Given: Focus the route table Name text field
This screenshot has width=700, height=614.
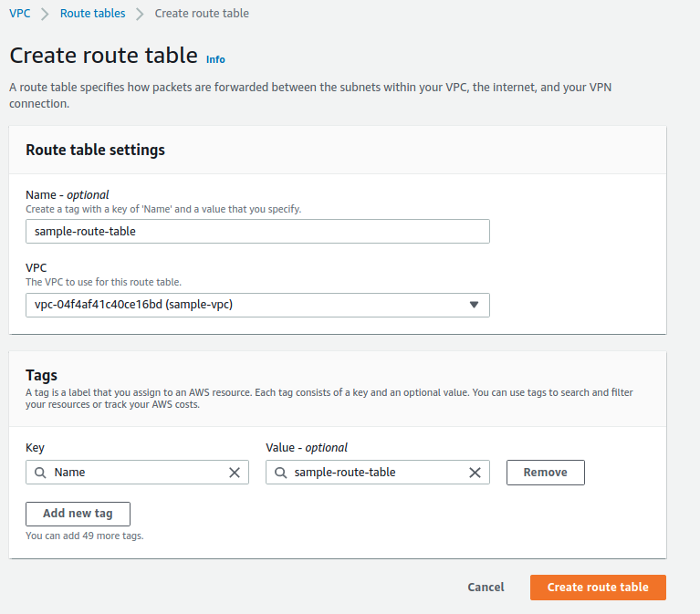Looking at the screenshot, I should tap(257, 232).
